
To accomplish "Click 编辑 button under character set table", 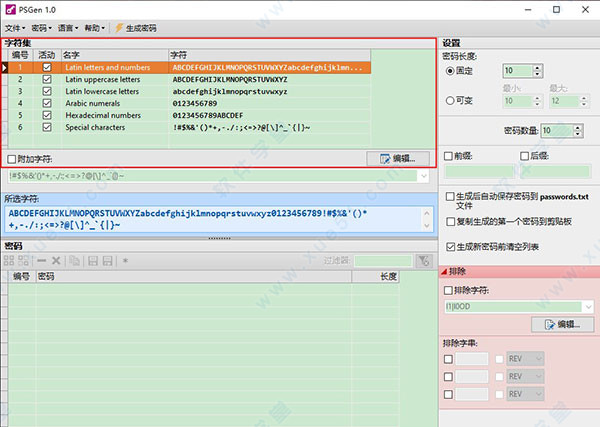I will click(399, 158).
